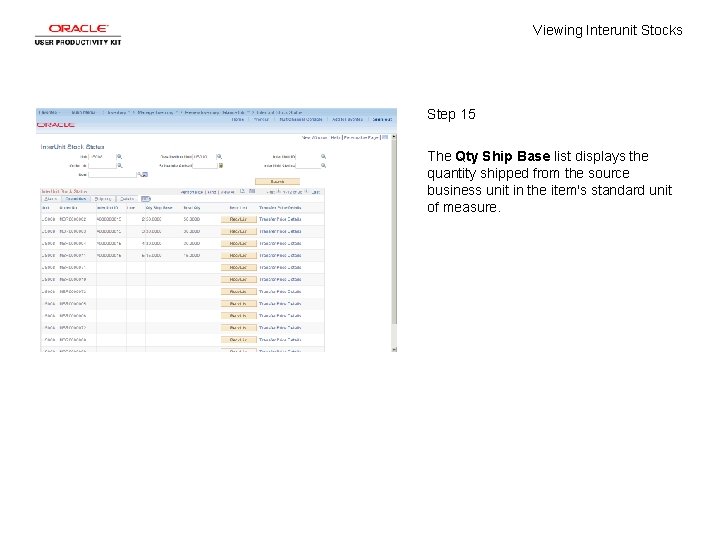Click the grid Last link
Image resolution: width=720 pixels, height=540 pixels.
316,192
